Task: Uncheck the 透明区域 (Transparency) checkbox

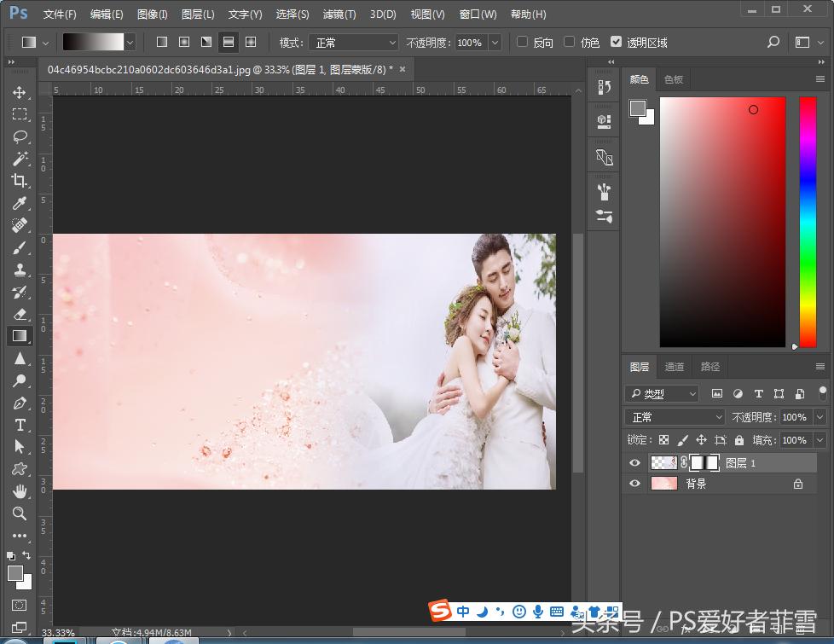Action: 616,42
